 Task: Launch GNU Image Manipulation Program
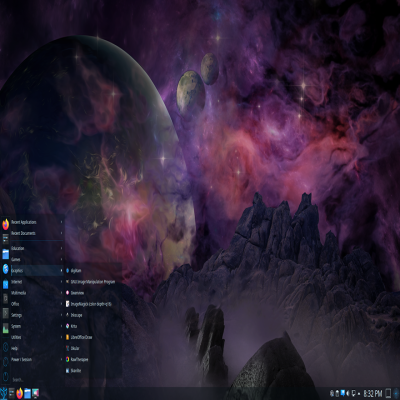coord(93,282)
